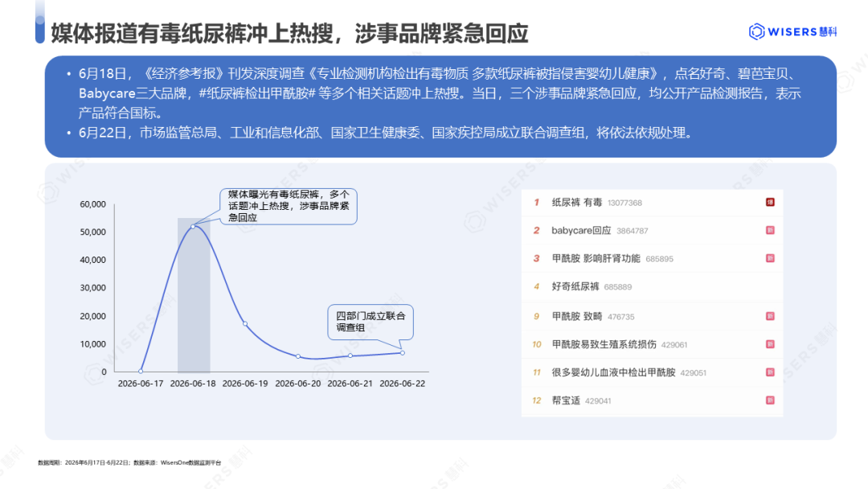Click the peak data point on 2026-06-18
This screenshot has width=868, height=489.
point(193,227)
